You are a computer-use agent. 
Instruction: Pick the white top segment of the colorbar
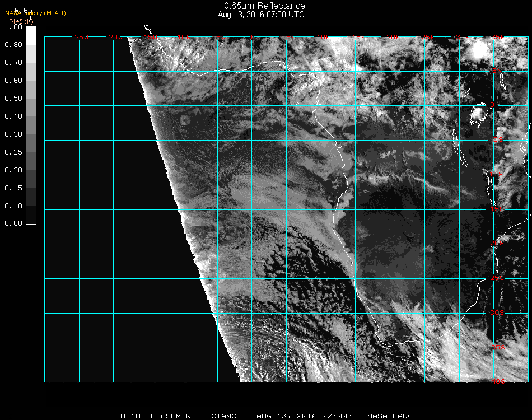[x=31, y=36]
